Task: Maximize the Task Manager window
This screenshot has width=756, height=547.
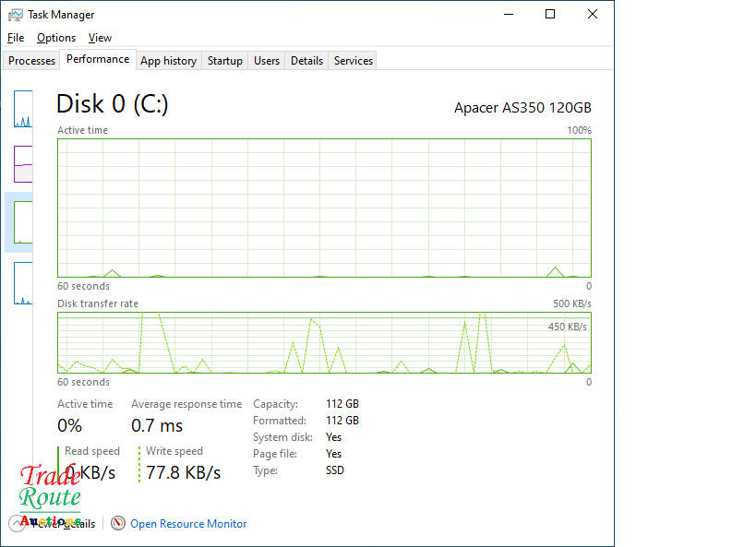Action: point(550,15)
